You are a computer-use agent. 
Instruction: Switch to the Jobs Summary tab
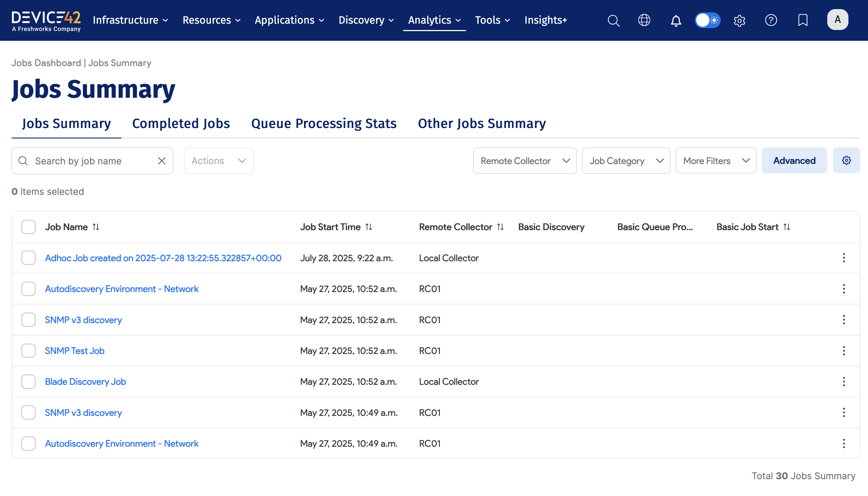tap(66, 123)
